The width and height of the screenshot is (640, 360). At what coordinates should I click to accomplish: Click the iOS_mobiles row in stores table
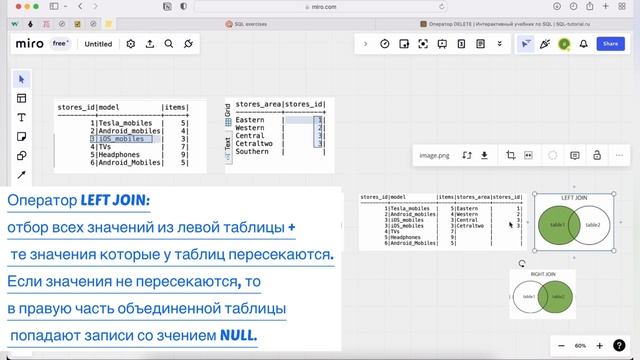[x=122, y=139]
